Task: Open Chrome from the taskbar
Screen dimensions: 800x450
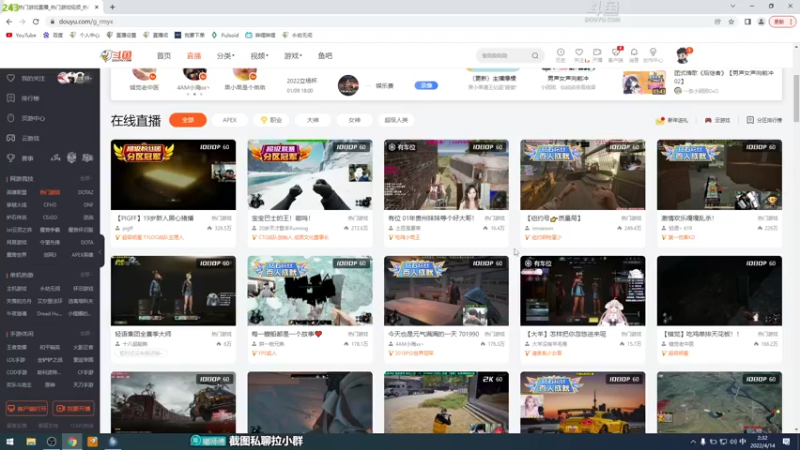Action: coord(72,442)
